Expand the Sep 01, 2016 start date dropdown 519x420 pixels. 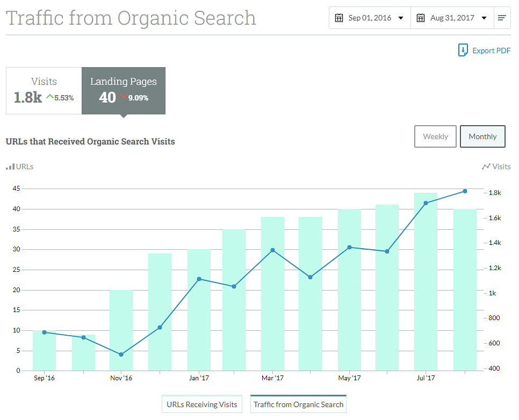click(x=401, y=18)
